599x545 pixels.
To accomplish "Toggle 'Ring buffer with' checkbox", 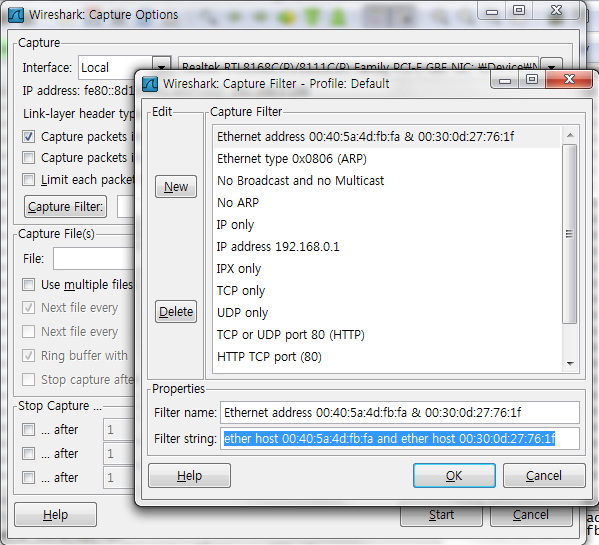I will (29, 356).
